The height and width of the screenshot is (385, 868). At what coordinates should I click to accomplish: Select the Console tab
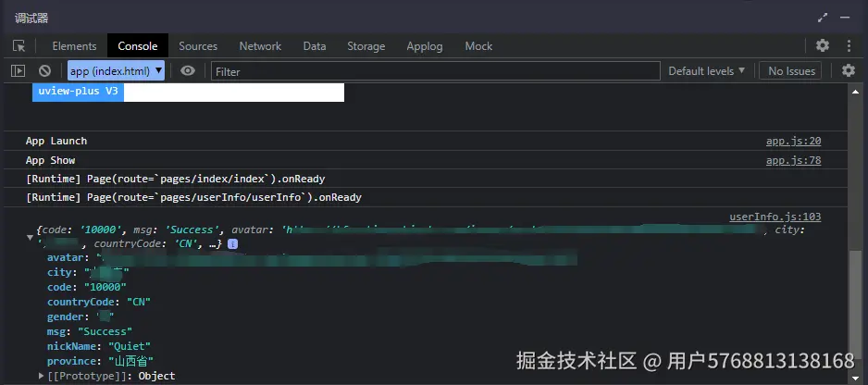tap(138, 46)
